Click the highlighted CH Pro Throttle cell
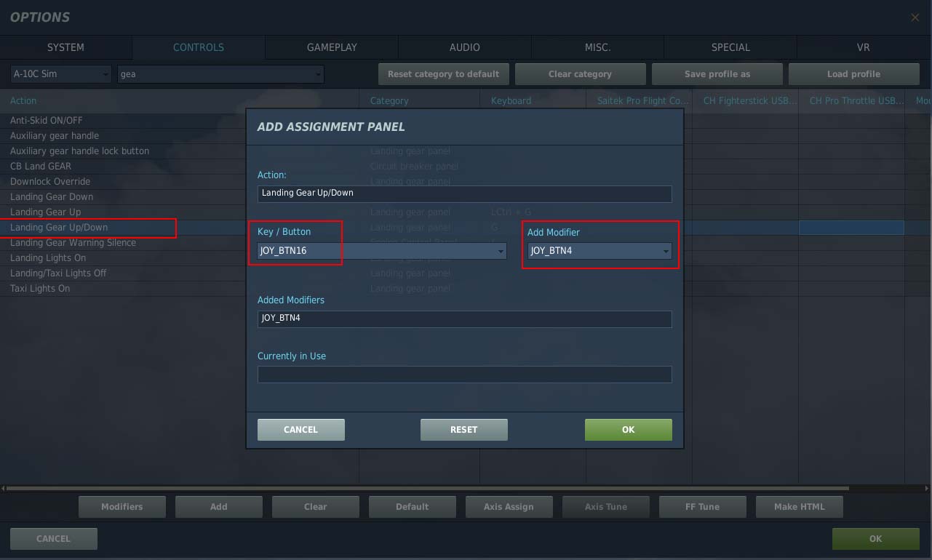The image size is (932, 560). click(x=852, y=228)
